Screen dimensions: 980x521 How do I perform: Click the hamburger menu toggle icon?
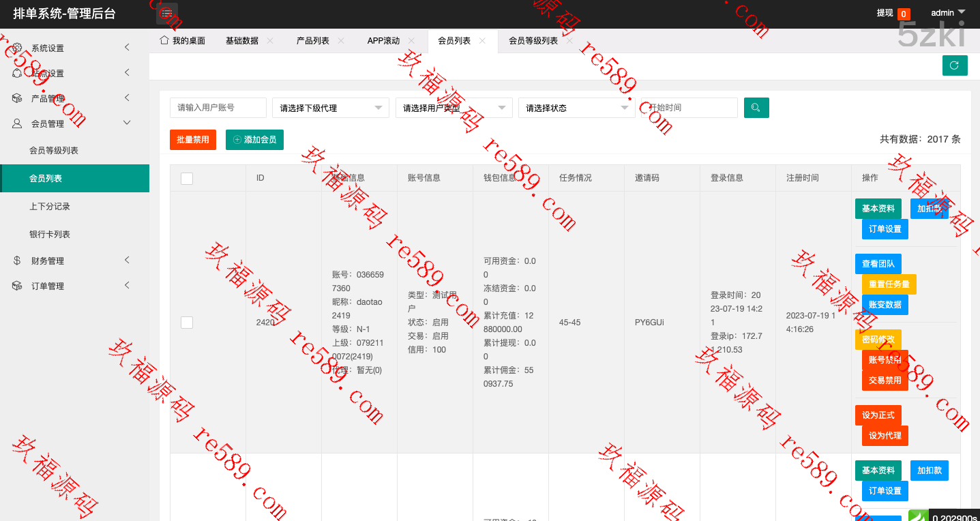[167, 14]
